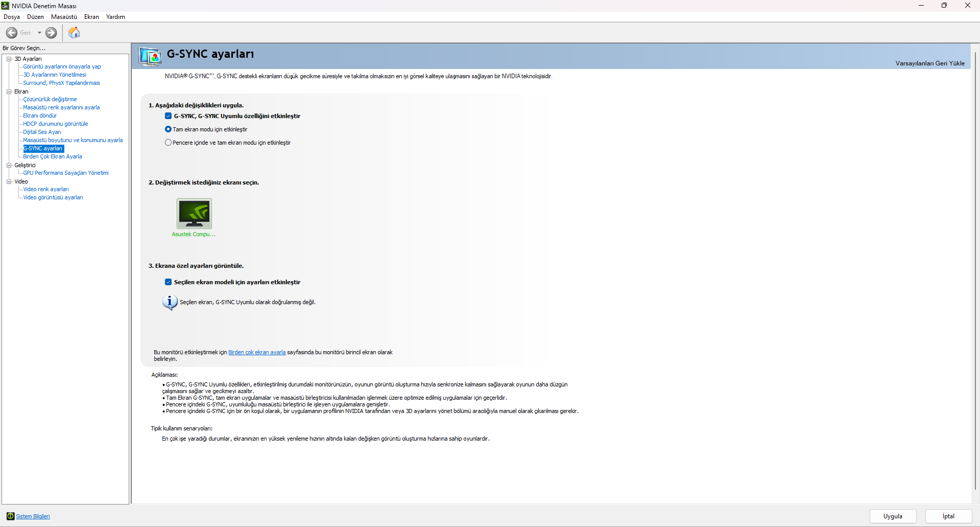
Task: Click the Sistem Bilgileri NVIDIA icon
Action: coord(10,516)
